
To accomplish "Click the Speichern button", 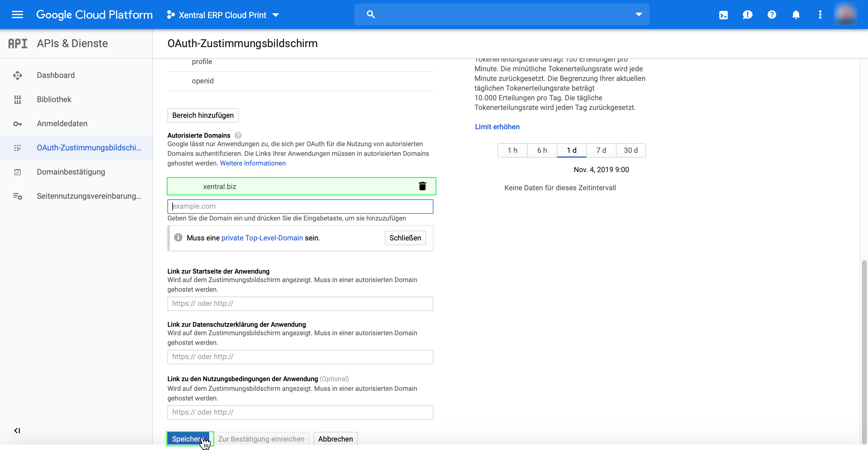I will [187, 439].
